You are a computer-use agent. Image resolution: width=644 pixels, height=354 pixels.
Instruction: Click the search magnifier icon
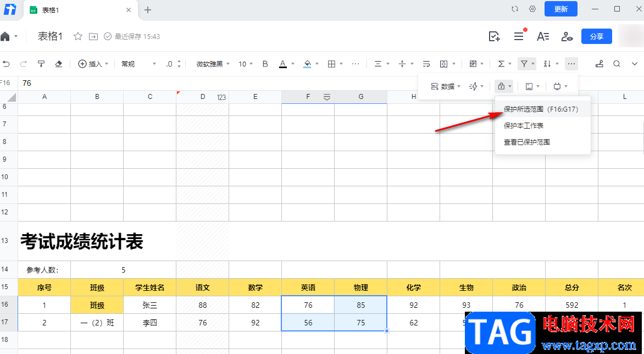coord(617,64)
